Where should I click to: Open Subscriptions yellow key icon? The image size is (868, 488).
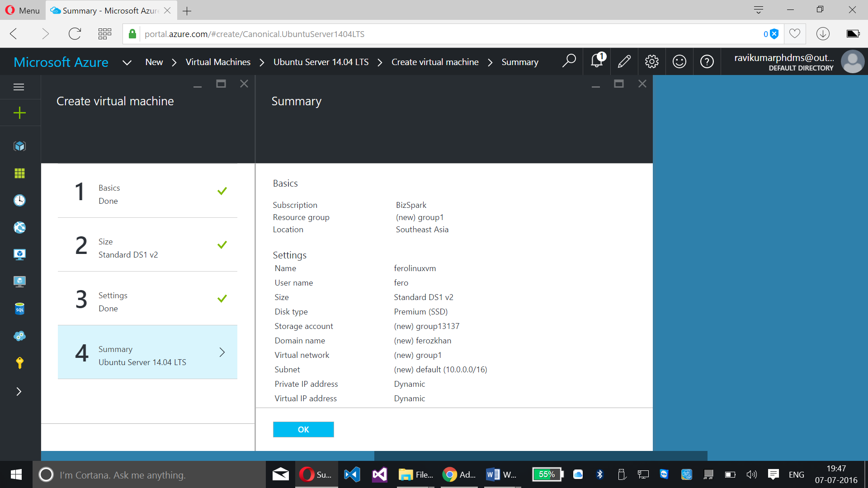[19, 363]
